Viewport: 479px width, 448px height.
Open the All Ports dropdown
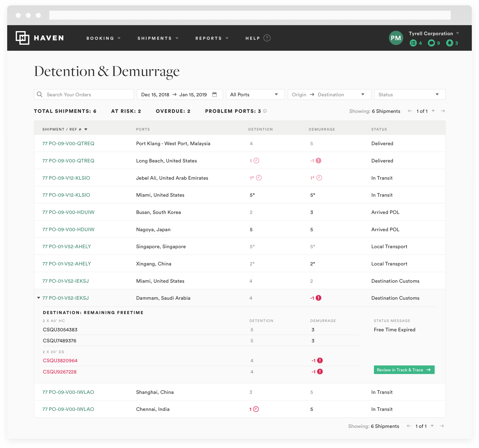tap(255, 94)
